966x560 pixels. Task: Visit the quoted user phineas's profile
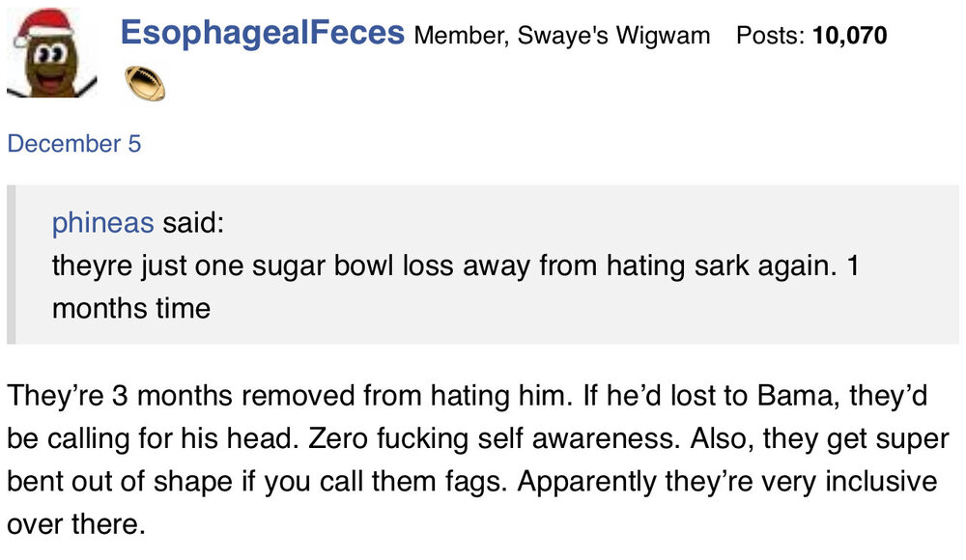[102, 223]
